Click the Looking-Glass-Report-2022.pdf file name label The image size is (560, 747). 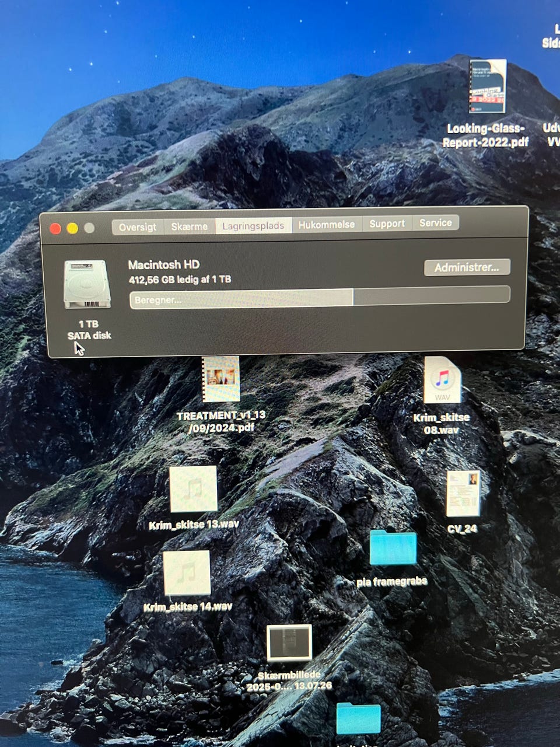(x=485, y=135)
